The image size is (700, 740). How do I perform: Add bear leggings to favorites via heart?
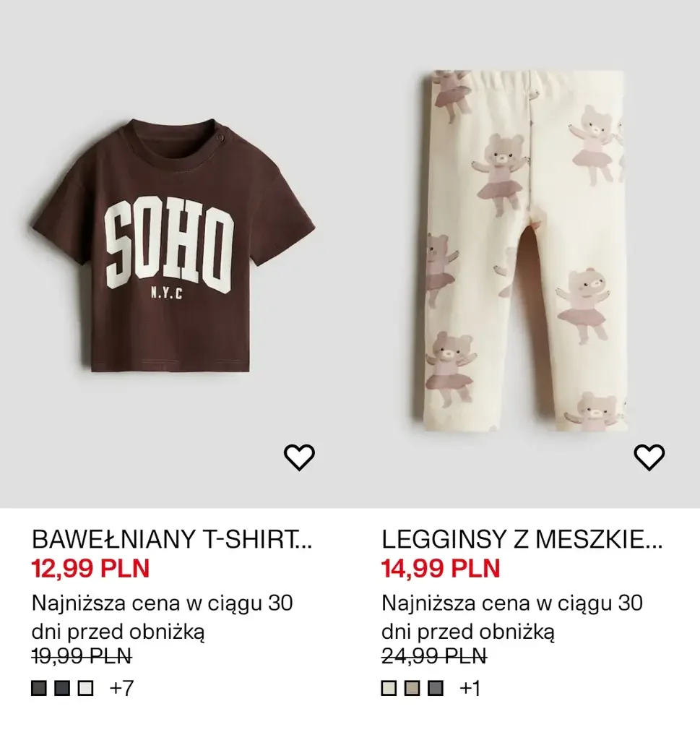(x=649, y=457)
